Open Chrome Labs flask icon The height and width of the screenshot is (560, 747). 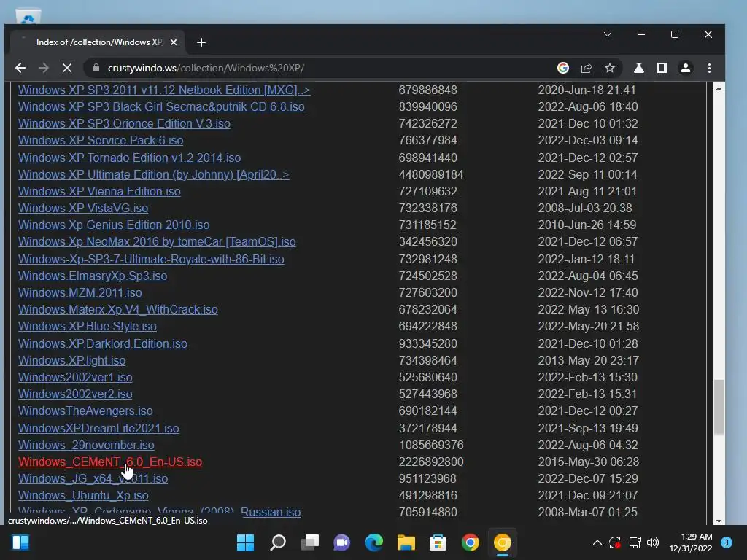[x=638, y=68]
